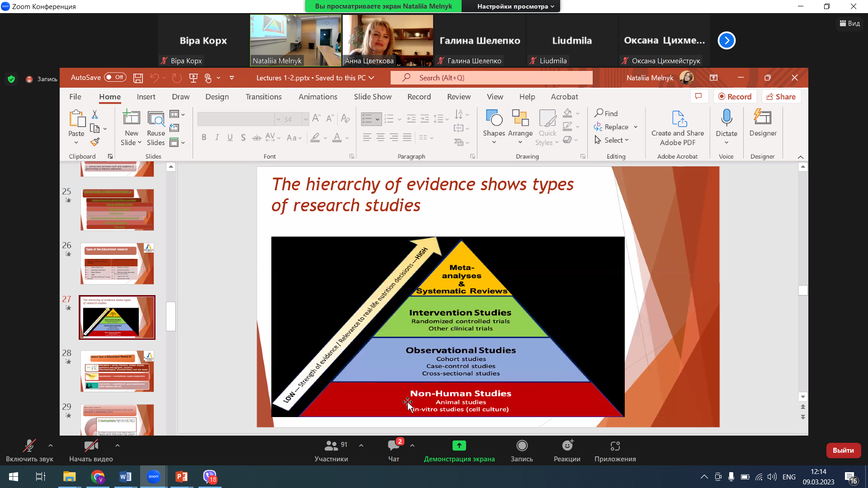Screen dimensions: 868x488
Task: Toggle Underline formatting
Action: [x=230, y=137]
